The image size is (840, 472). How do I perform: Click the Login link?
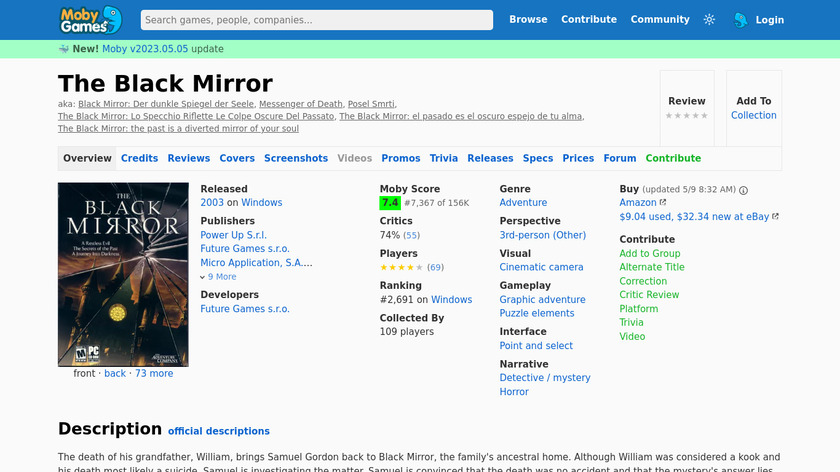click(770, 20)
